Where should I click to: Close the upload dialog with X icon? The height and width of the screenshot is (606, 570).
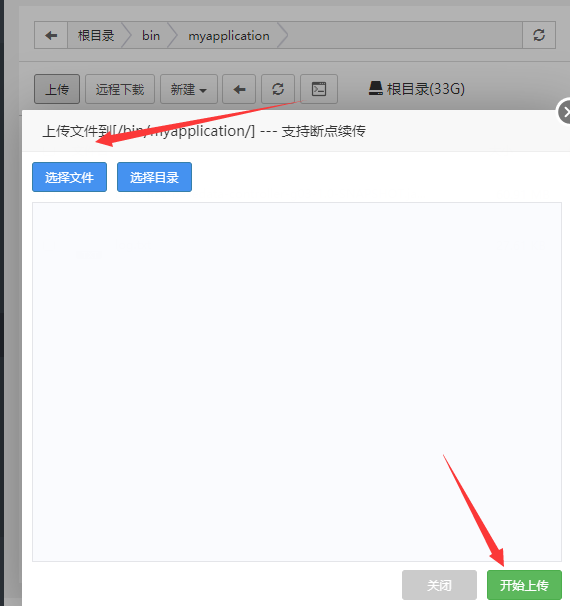click(565, 112)
